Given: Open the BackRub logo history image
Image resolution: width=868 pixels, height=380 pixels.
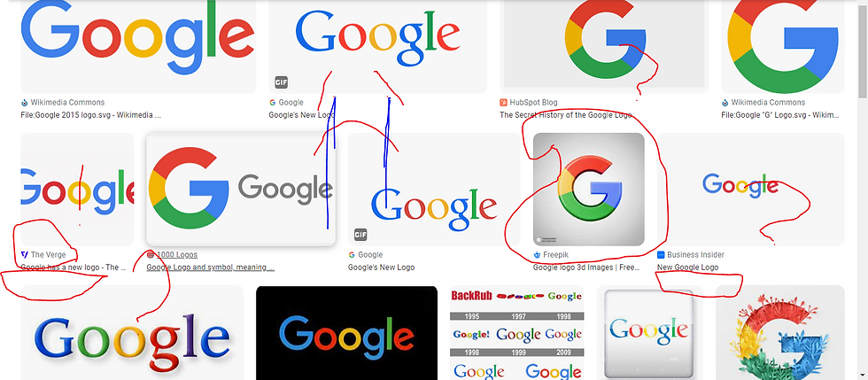Looking at the screenshot, I should [x=517, y=333].
